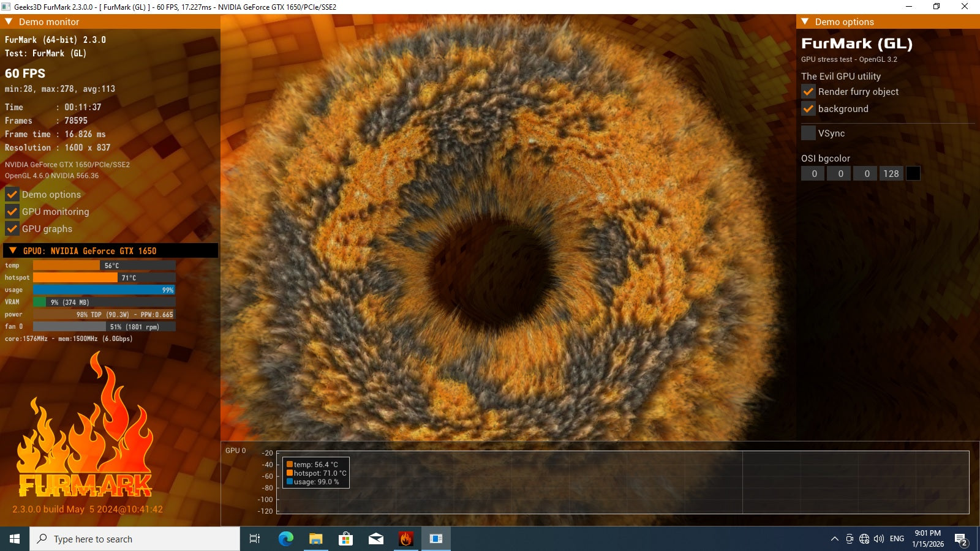Viewport: 980px width, 551px height.
Task: Click the ENG language indicator
Action: pos(897,539)
